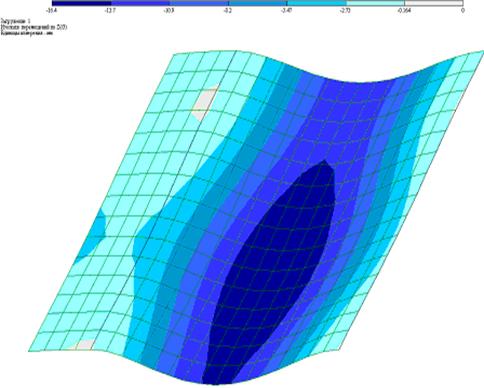Select the white last legend segment
The width and height of the screenshot is (484, 388).
coord(434,3)
